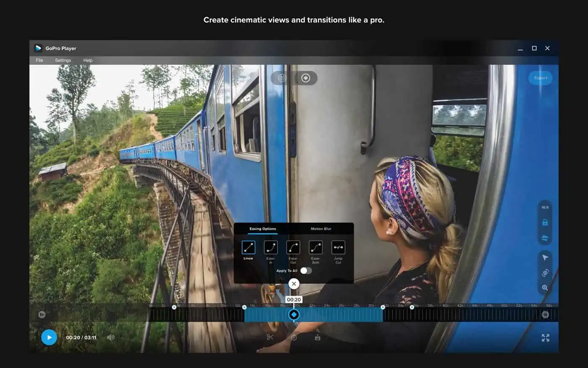Toggle the aspect lock padlock icon
The image size is (588, 368).
(545, 222)
